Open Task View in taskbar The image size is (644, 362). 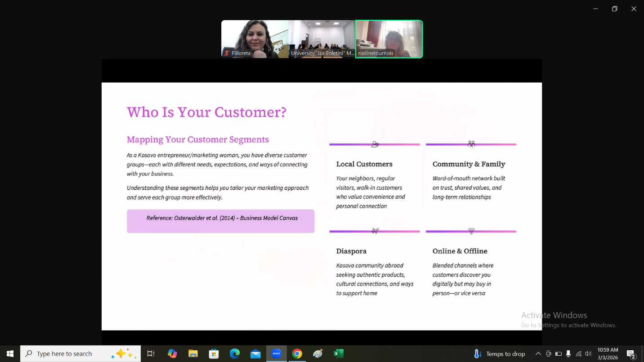tap(151, 354)
